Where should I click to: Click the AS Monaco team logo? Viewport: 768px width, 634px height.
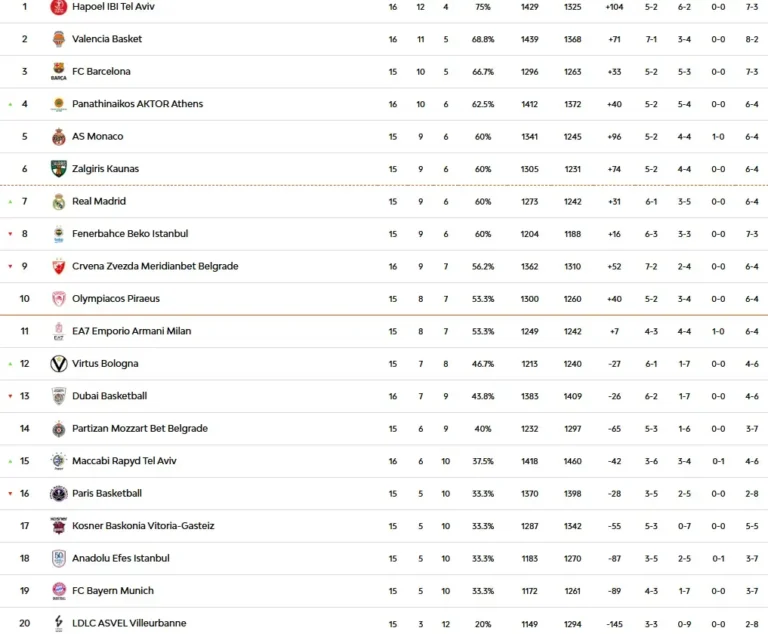point(58,137)
